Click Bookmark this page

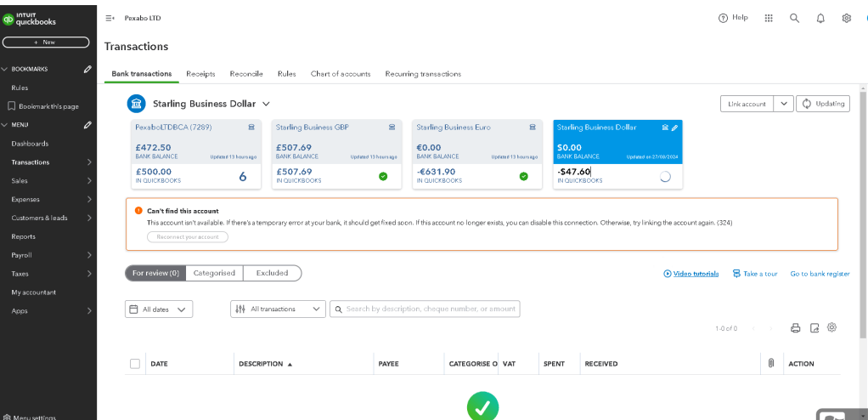pyautogui.click(x=43, y=106)
